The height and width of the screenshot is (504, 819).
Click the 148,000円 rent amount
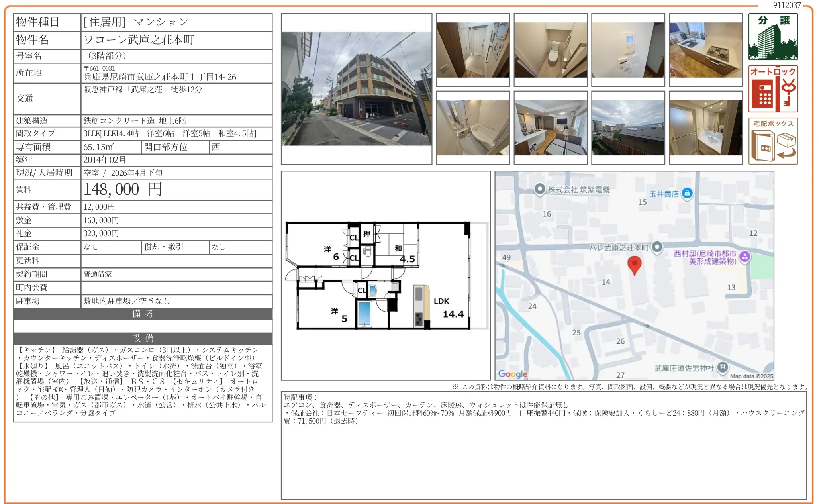[x=123, y=190]
